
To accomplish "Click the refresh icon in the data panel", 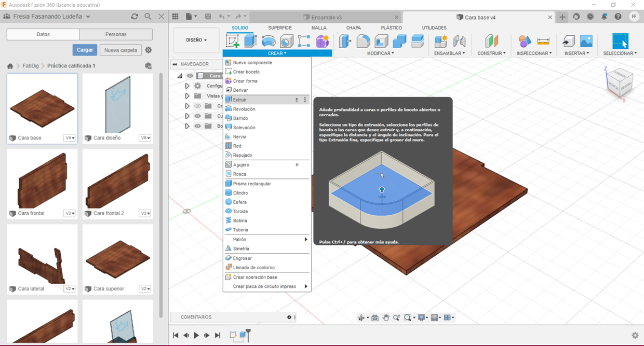I will point(135,17).
